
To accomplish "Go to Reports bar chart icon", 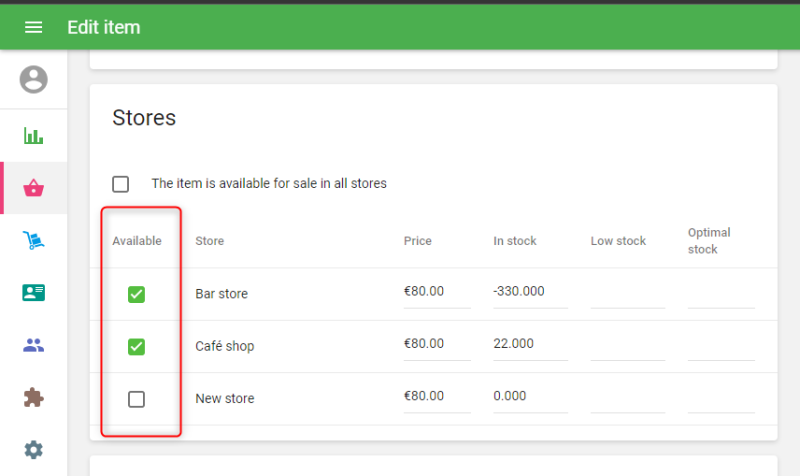I will [x=33, y=136].
